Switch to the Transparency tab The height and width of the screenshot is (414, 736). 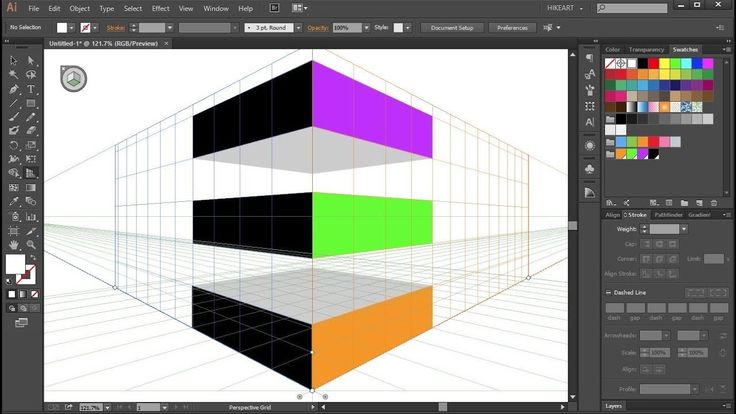(646, 49)
